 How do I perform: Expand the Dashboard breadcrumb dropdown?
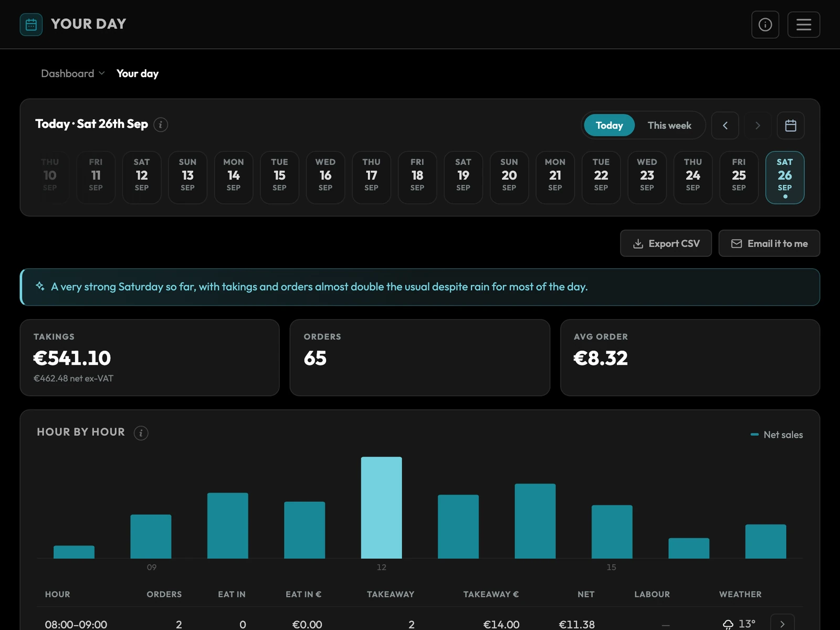73,73
